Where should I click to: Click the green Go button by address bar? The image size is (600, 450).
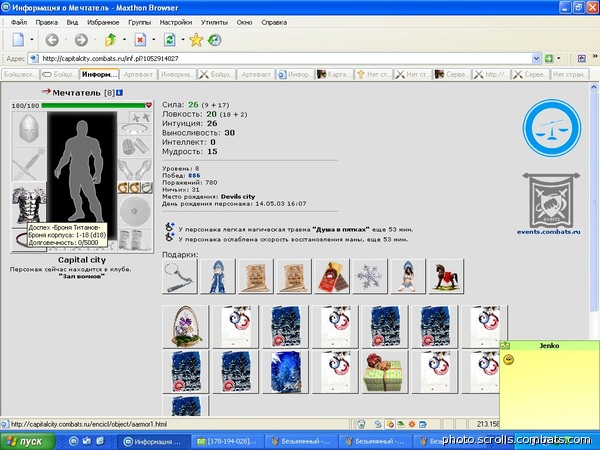point(549,59)
